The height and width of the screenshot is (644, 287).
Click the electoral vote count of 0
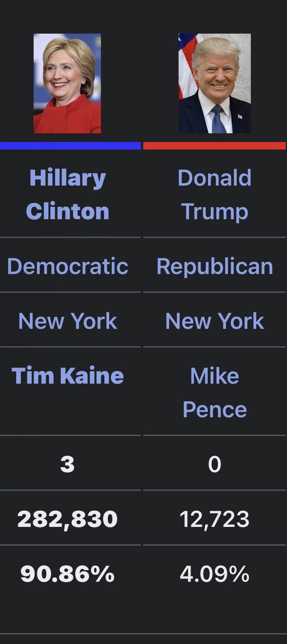(215, 464)
